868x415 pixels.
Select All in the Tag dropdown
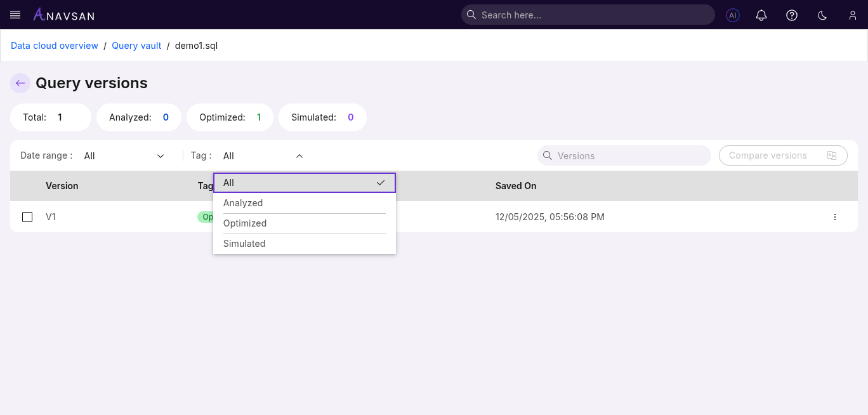tap(305, 183)
